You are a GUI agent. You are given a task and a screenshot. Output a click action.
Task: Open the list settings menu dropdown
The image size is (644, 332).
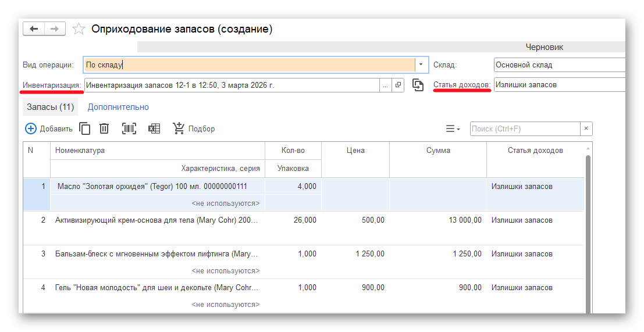coord(453,128)
